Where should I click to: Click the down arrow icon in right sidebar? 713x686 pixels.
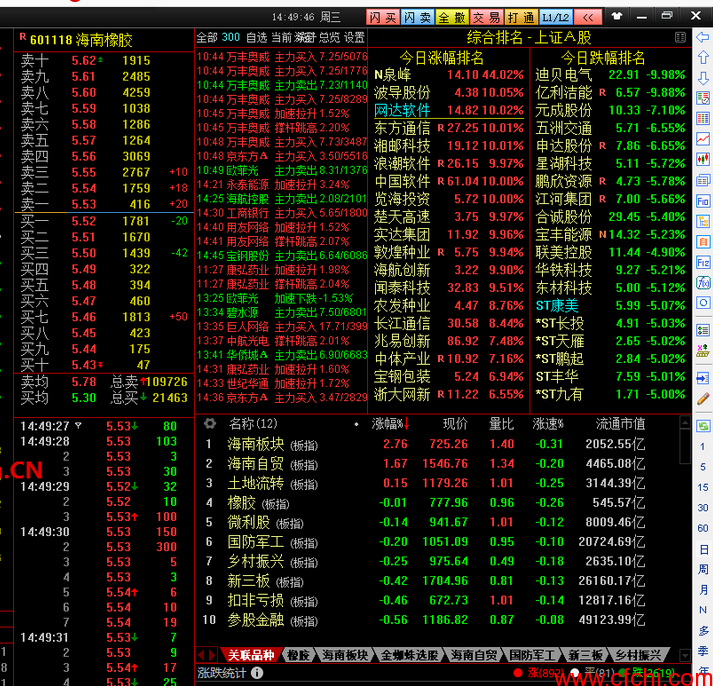[x=703, y=78]
